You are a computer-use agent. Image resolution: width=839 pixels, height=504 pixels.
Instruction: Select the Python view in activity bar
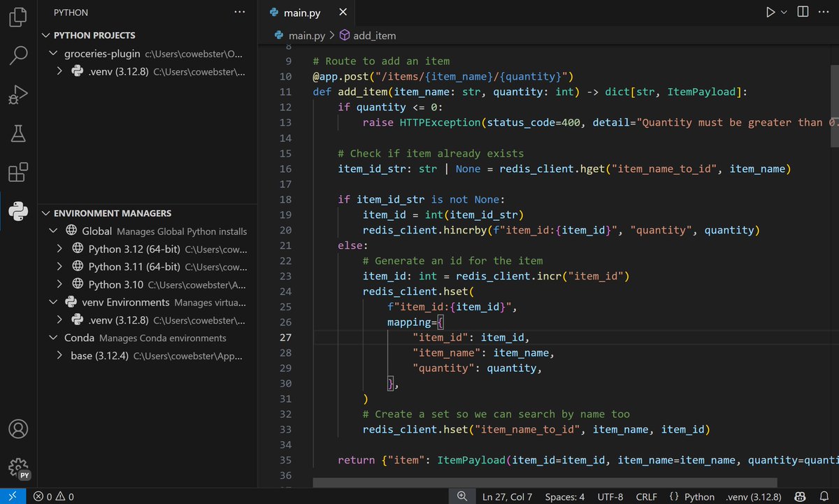coord(18,210)
